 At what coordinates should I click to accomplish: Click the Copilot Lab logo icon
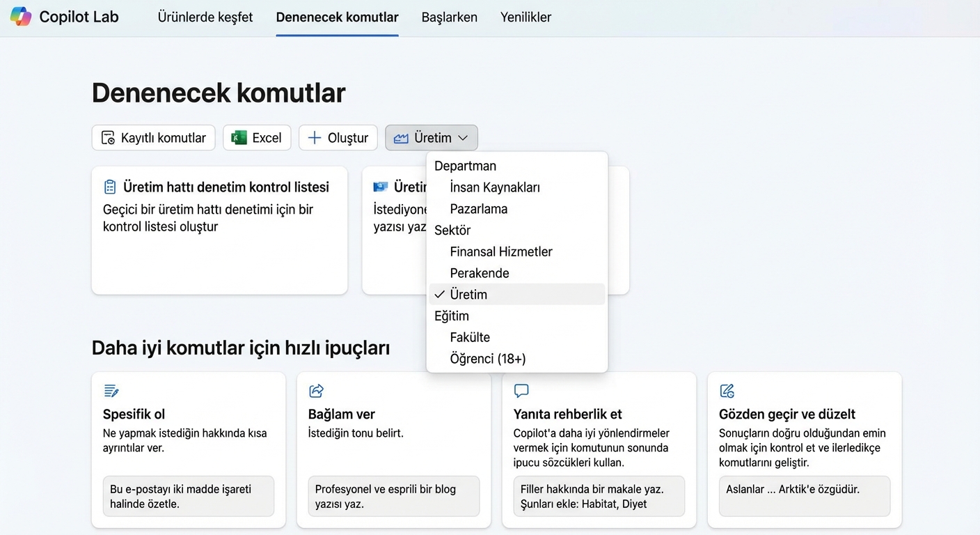coord(20,15)
